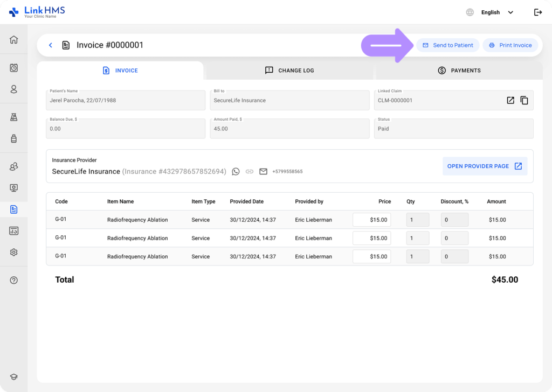Click the invoice document icon beside title

[66, 45]
